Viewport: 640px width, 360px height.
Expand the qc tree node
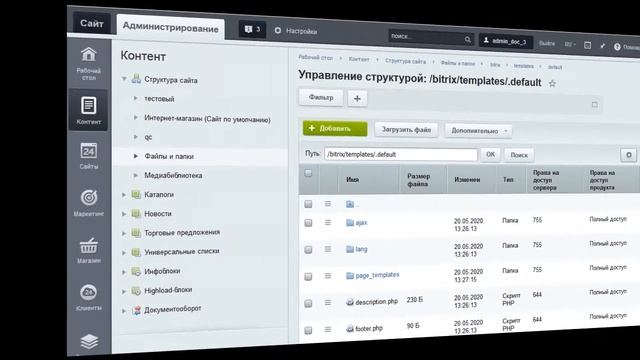(136, 137)
